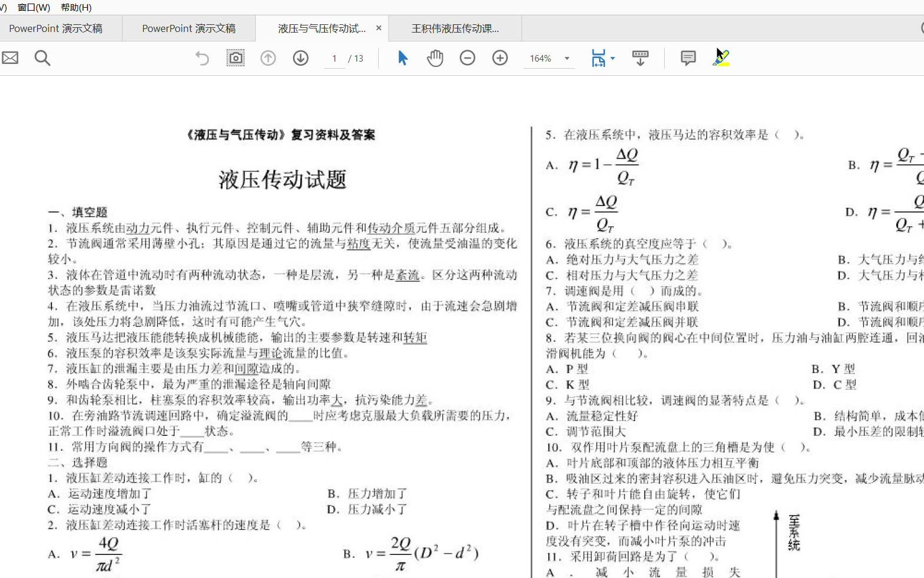Screen dimensions: 924x578
Task: Zoom in with plus icon
Action: pyautogui.click(x=500, y=58)
